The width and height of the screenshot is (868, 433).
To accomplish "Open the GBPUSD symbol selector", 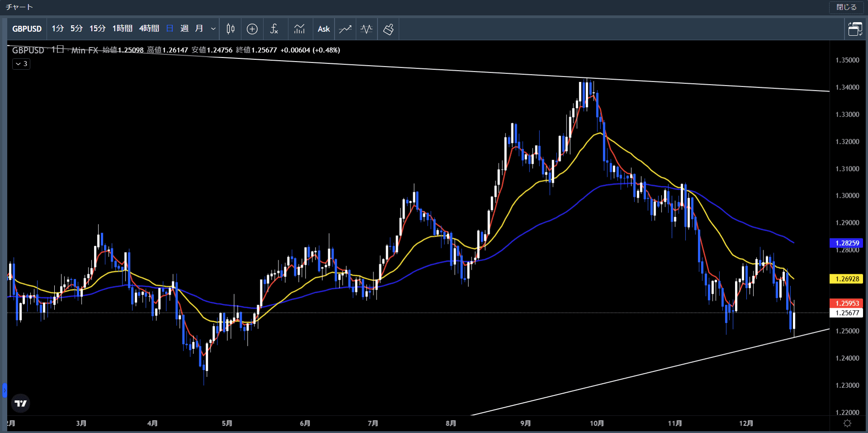I will point(27,29).
